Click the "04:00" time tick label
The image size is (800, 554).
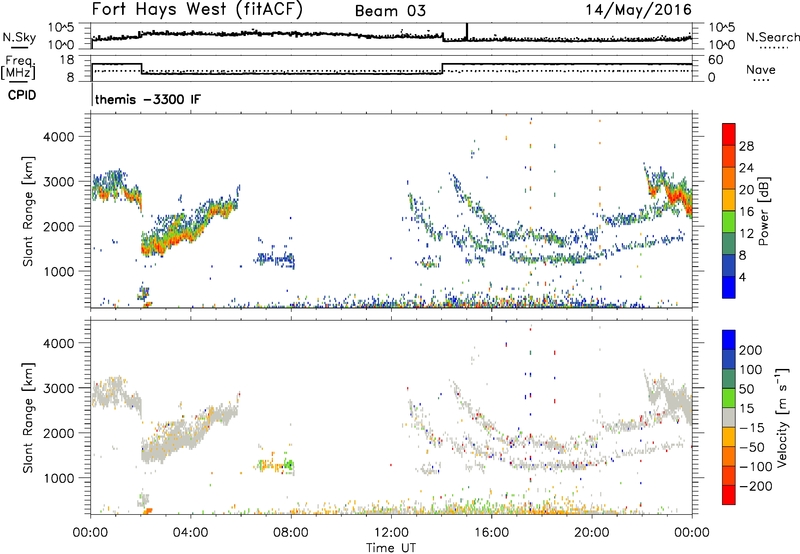[191, 533]
